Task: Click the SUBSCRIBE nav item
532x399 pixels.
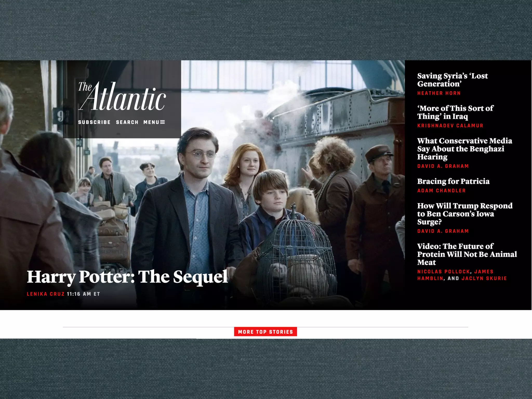Action: [94, 122]
